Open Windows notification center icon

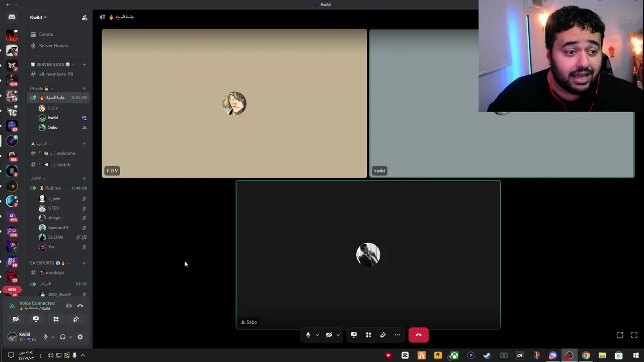(11, 355)
